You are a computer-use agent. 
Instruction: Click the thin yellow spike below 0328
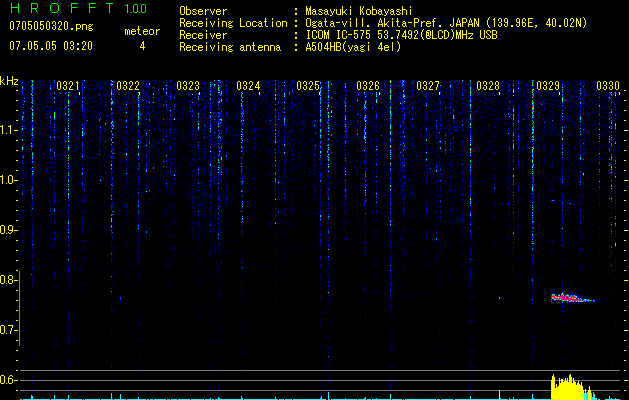pyautogui.click(x=499, y=394)
